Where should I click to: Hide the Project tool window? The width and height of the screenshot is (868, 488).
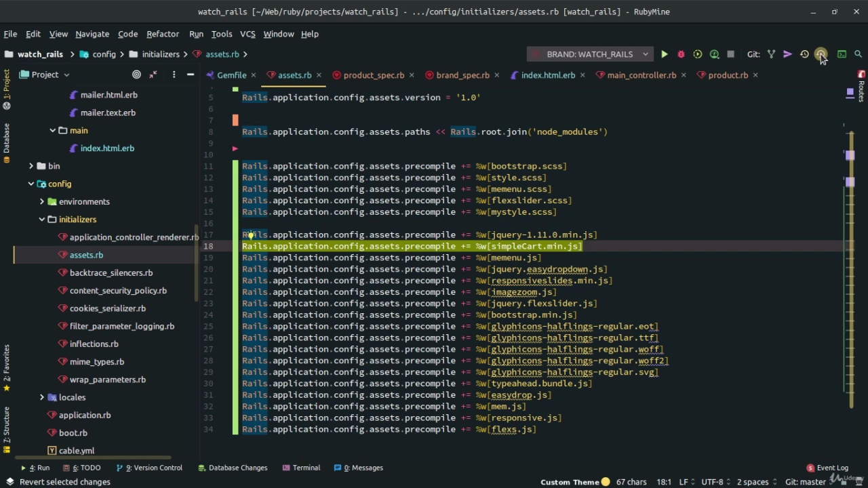point(191,75)
